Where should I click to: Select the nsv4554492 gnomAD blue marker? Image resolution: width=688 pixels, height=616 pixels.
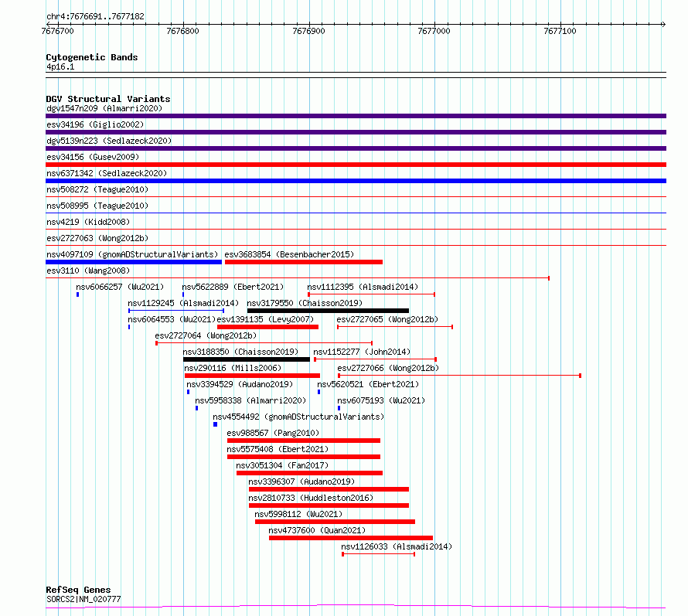pyautogui.click(x=215, y=424)
